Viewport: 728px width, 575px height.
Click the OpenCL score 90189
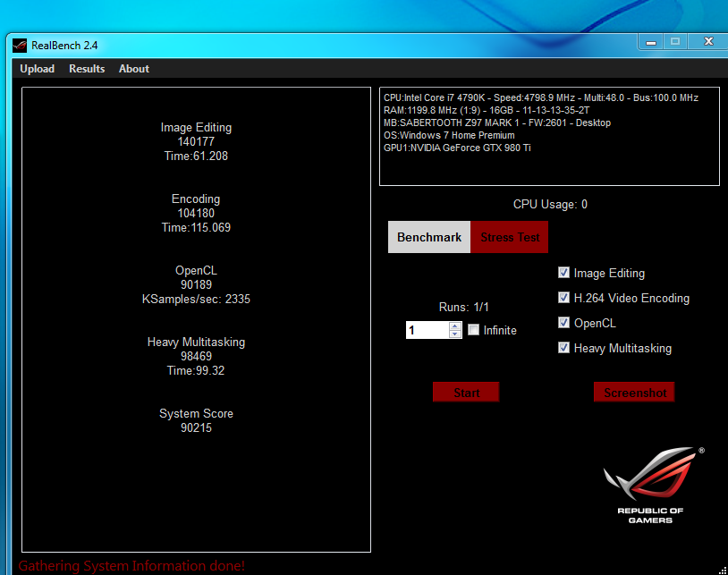196,285
